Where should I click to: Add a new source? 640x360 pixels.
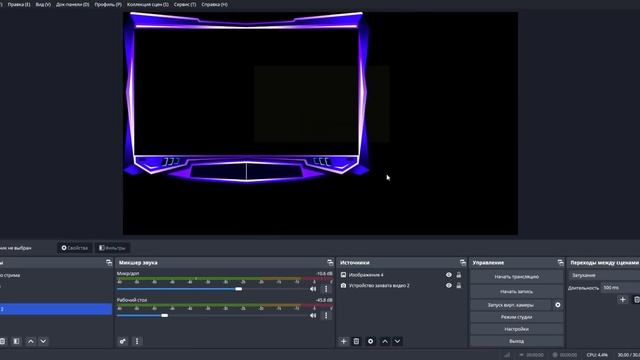344,341
